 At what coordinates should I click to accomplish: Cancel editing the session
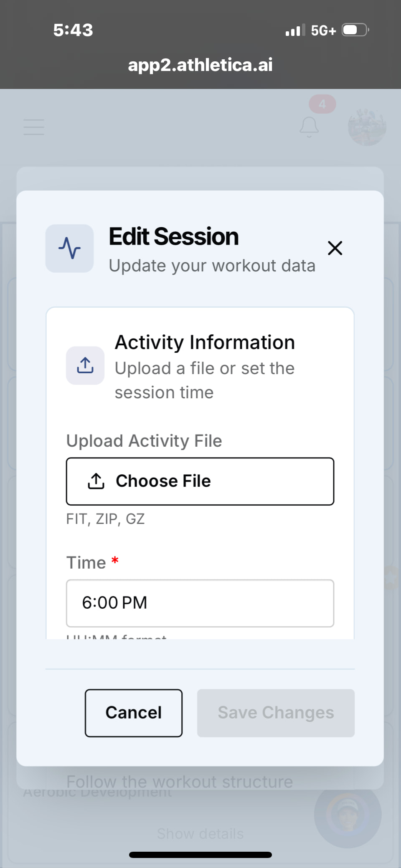[x=134, y=713]
